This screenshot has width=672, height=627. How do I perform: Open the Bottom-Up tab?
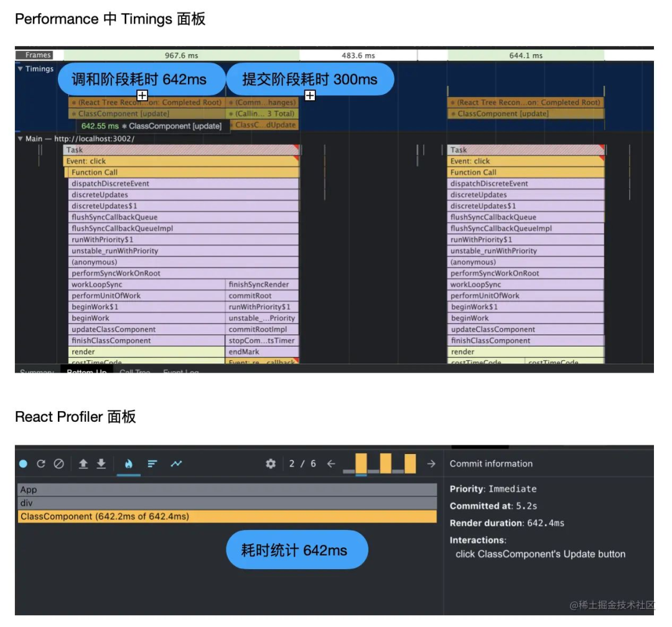click(x=86, y=371)
